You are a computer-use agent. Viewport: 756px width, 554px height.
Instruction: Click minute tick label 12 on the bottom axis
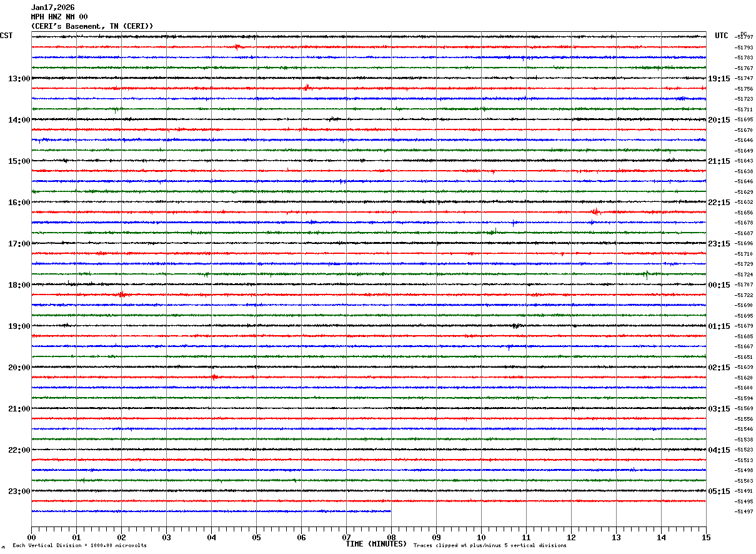571,538
